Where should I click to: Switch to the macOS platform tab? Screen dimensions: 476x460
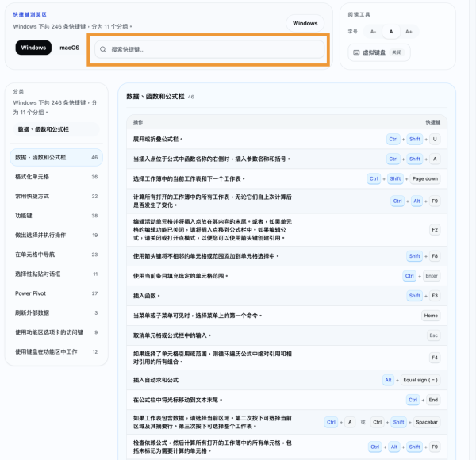(70, 48)
